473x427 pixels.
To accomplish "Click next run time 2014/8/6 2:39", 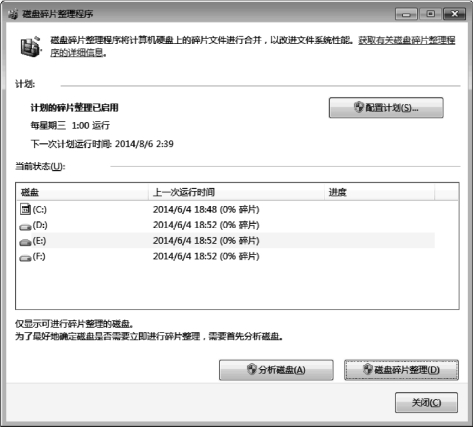I will 144,144.
